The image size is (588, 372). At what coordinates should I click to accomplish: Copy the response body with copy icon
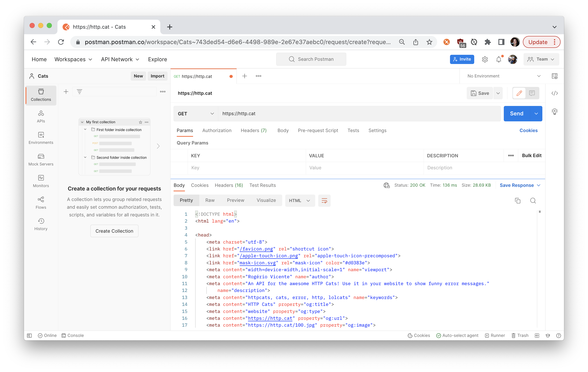point(517,201)
